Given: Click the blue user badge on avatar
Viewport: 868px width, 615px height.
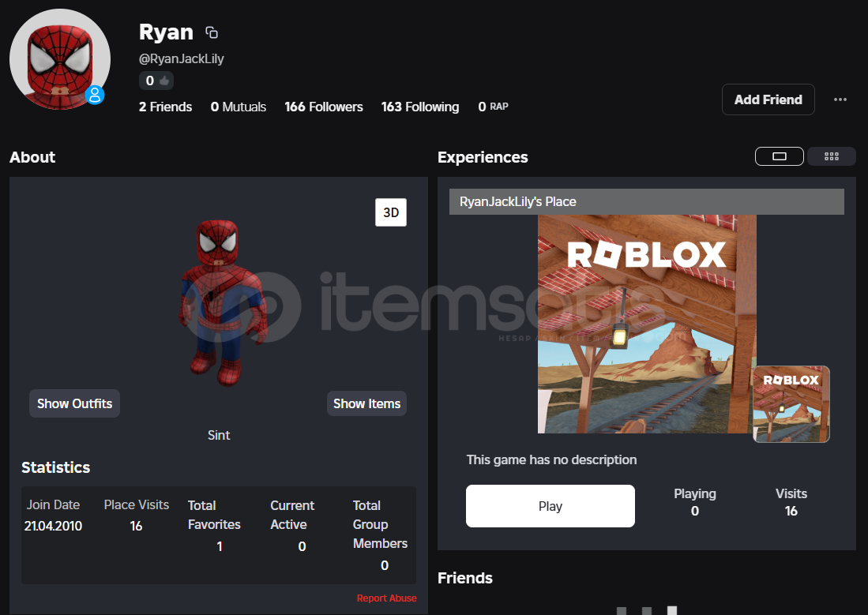Looking at the screenshot, I should [x=96, y=96].
